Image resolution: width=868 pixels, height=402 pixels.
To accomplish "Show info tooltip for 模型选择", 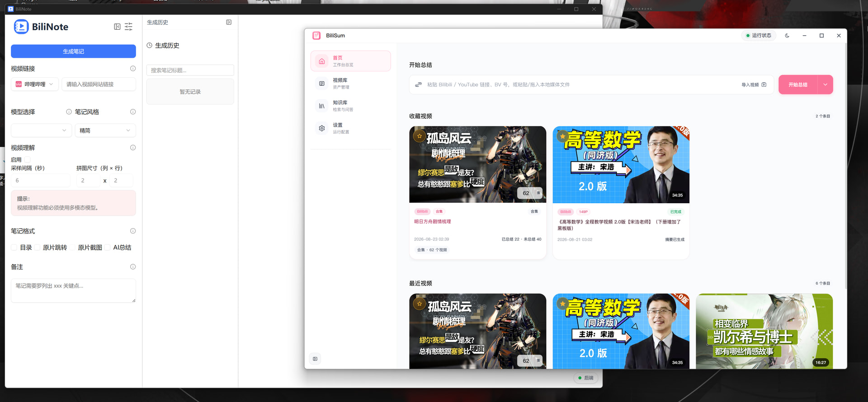I will 69,112.
